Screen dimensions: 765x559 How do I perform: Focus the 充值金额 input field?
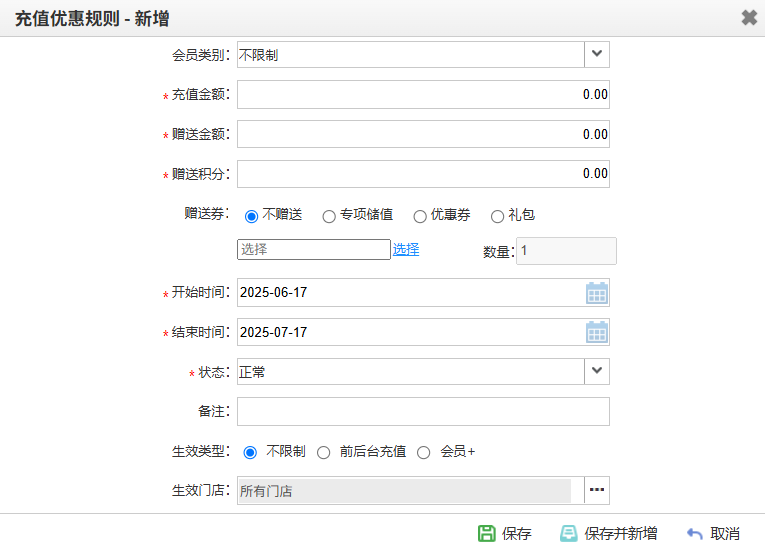pyautogui.click(x=423, y=95)
